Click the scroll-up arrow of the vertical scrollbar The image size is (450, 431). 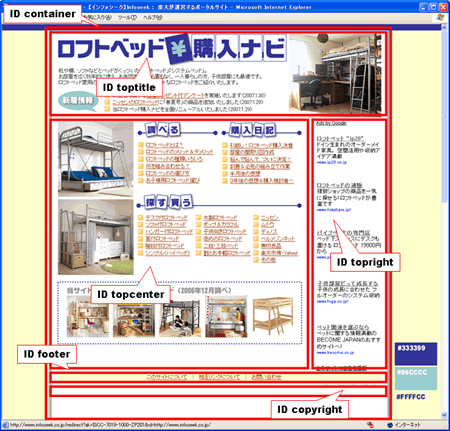pyautogui.click(x=444, y=28)
